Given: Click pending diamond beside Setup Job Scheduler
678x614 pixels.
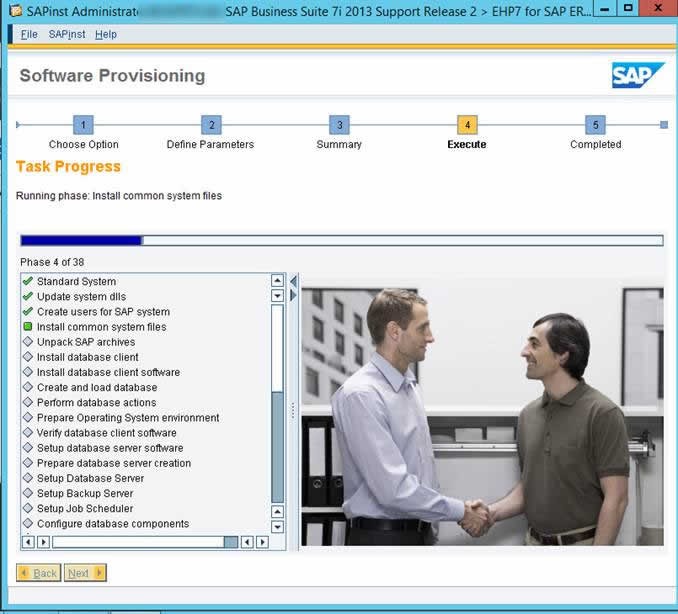Looking at the screenshot, I should [x=28, y=508].
